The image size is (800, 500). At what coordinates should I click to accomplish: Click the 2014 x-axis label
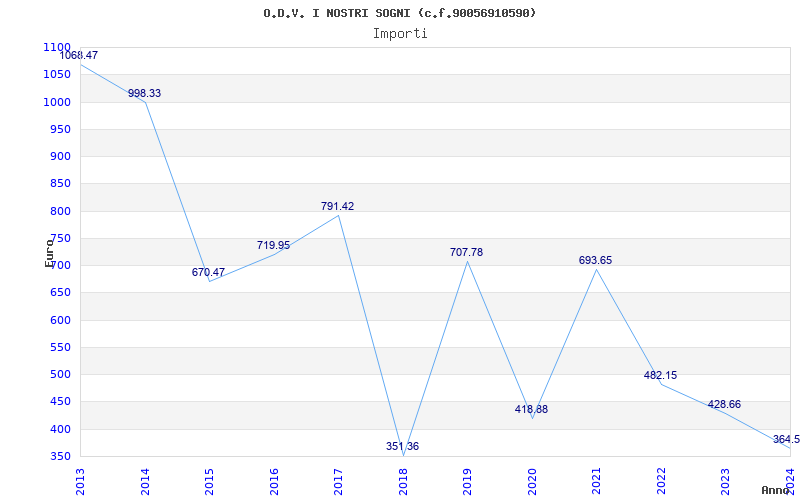point(145,482)
